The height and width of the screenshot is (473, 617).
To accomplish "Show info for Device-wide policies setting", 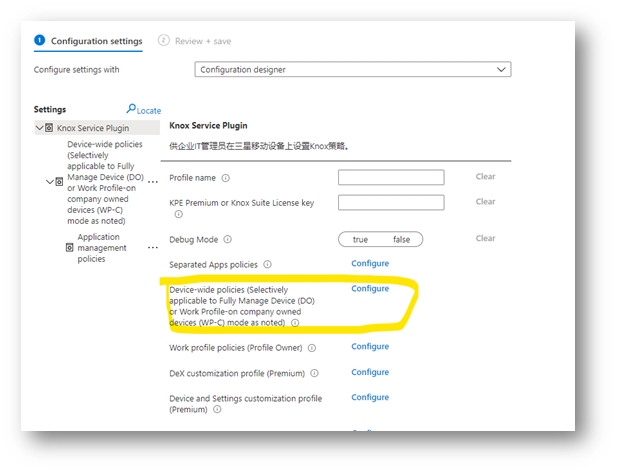I will (x=295, y=323).
